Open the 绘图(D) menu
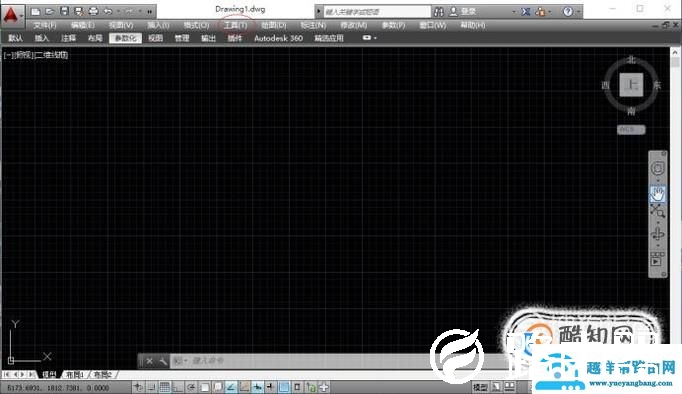This screenshot has width=682, height=394. tap(274, 25)
